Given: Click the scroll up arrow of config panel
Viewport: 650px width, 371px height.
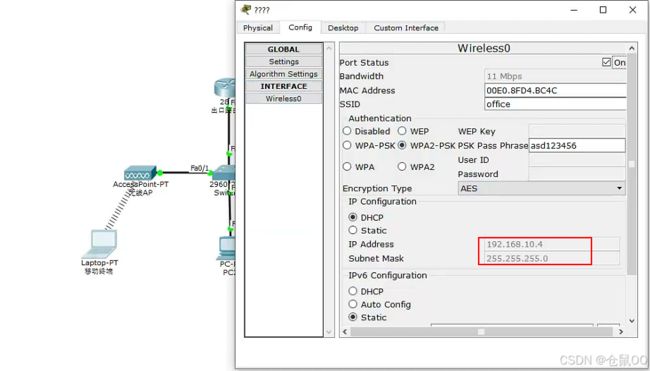Looking at the screenshot, I should 632,48.
